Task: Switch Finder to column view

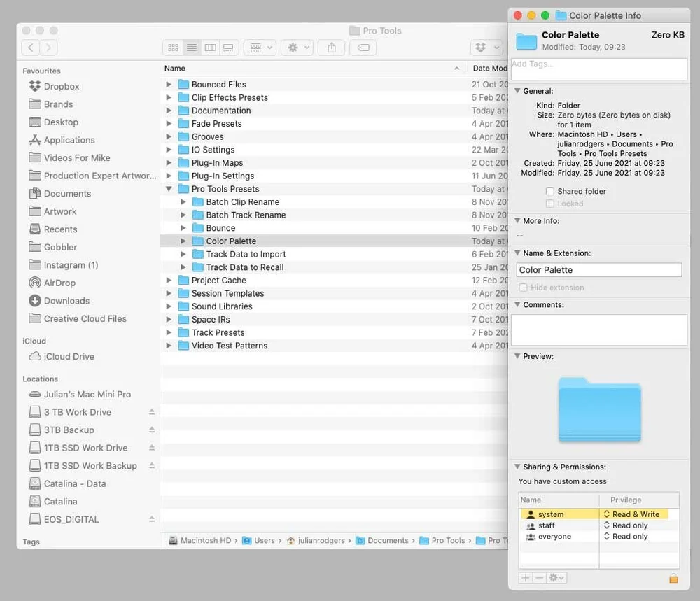Action: [x=211, y=48]
